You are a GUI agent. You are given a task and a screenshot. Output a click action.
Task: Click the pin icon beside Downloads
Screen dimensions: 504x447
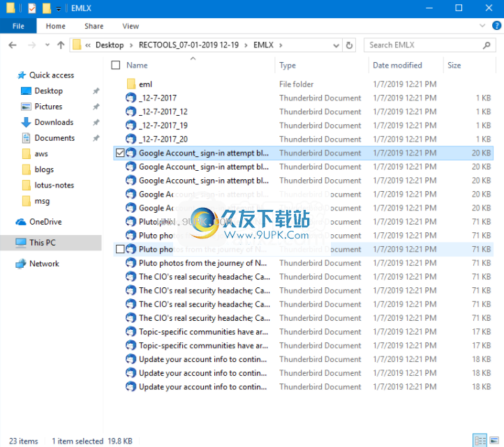[x=96, y=122]
